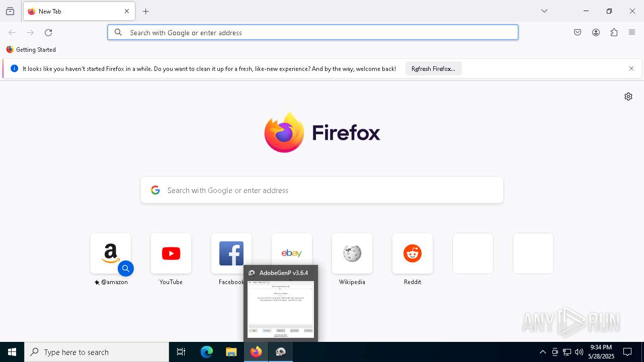Open the Windows Start menu
The image size is (644, 362).
(x=12, y=352)
